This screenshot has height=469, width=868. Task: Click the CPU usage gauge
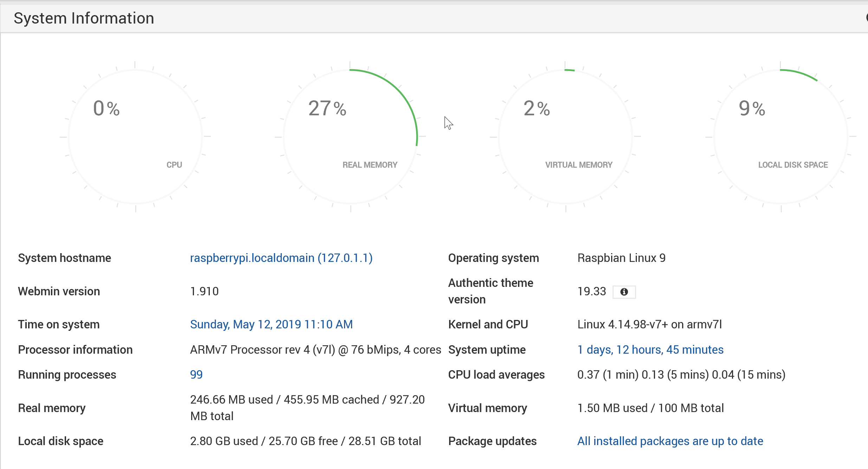pos(135,136)
